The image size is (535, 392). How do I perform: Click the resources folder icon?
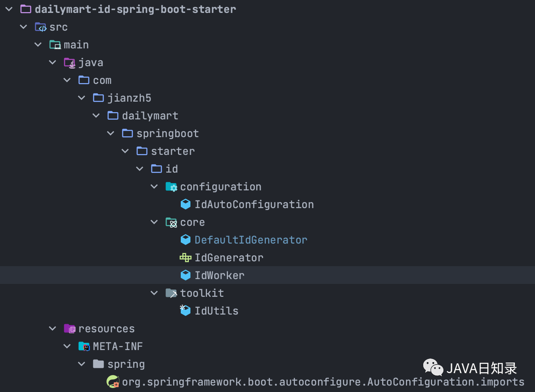70,329
